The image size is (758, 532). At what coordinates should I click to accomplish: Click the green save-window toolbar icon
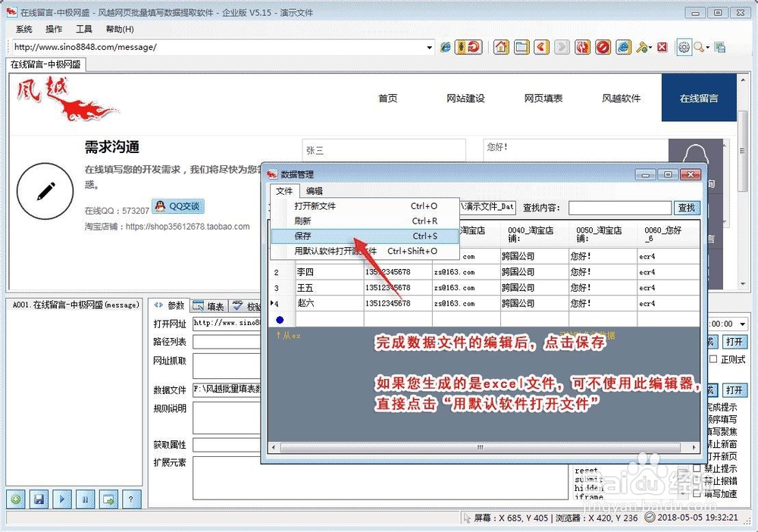point(720,47)
